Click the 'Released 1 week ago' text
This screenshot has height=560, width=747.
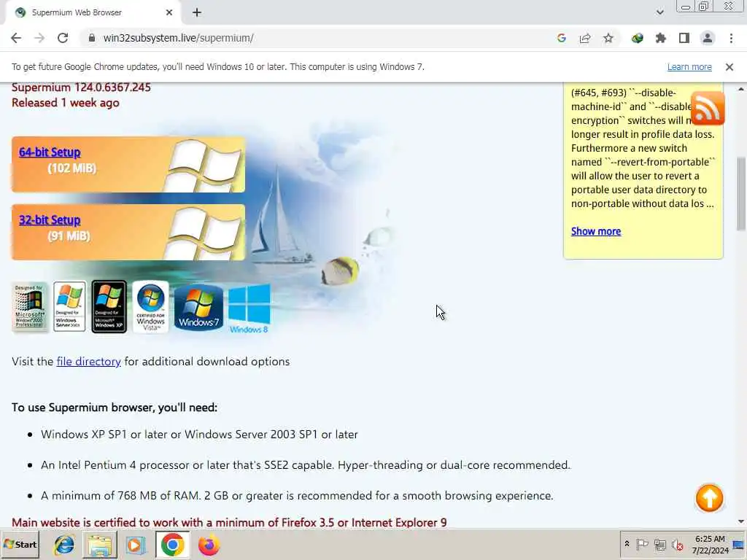(x=66, y=103)
